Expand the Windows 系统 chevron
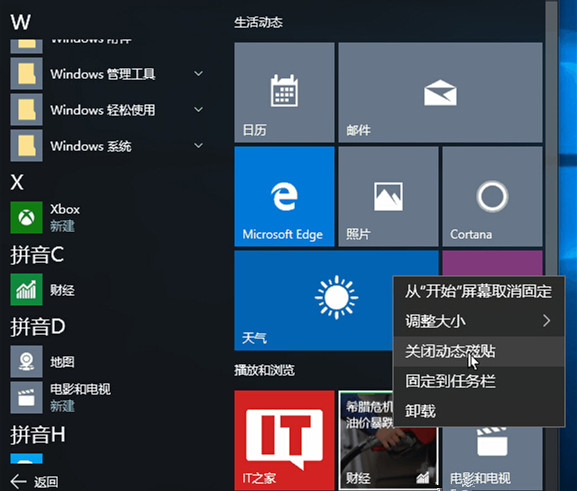Screen dimensions: 577x491 click(x=198, y=146)
